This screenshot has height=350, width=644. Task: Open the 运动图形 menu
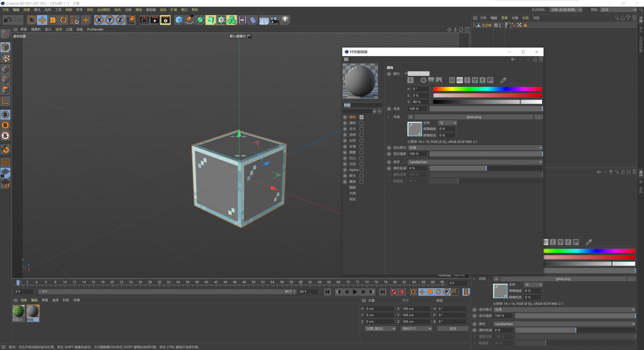tap(104, 10)
